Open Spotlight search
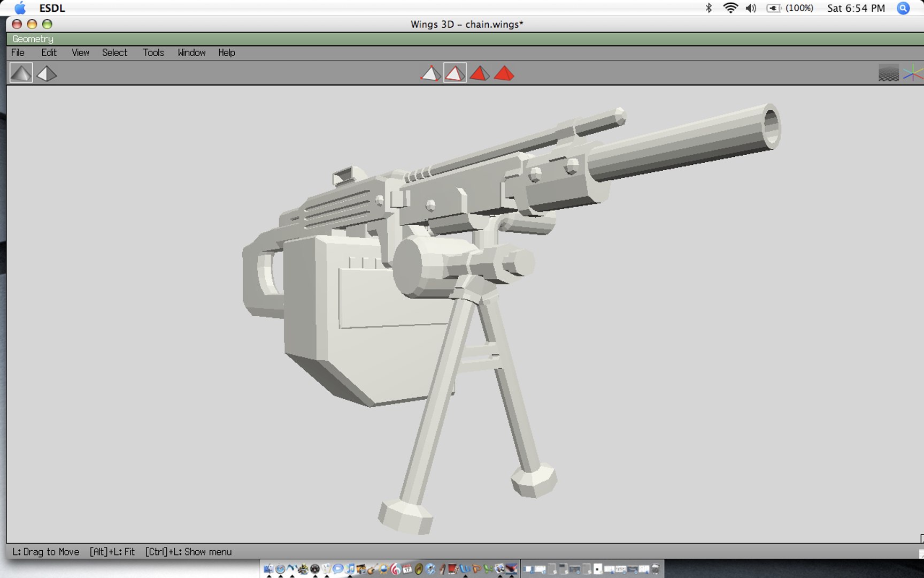 click(x=903, y=8)
